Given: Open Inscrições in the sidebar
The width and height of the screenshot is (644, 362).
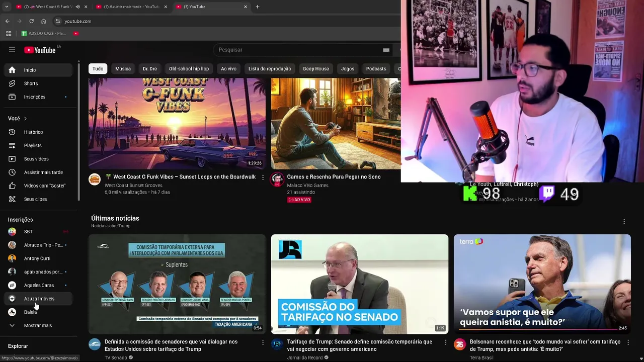Looking at the screenshot, I should click(x=38, y=97).
